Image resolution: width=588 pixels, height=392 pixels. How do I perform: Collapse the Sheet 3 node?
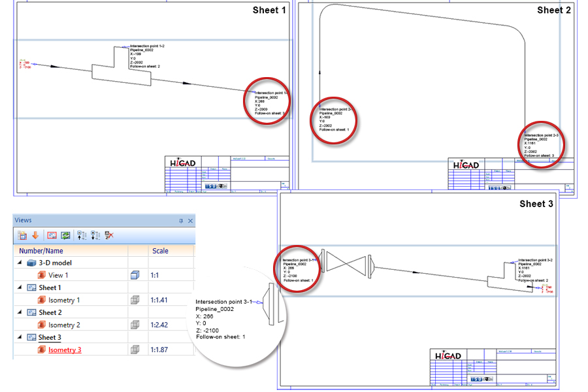[20, 337]
